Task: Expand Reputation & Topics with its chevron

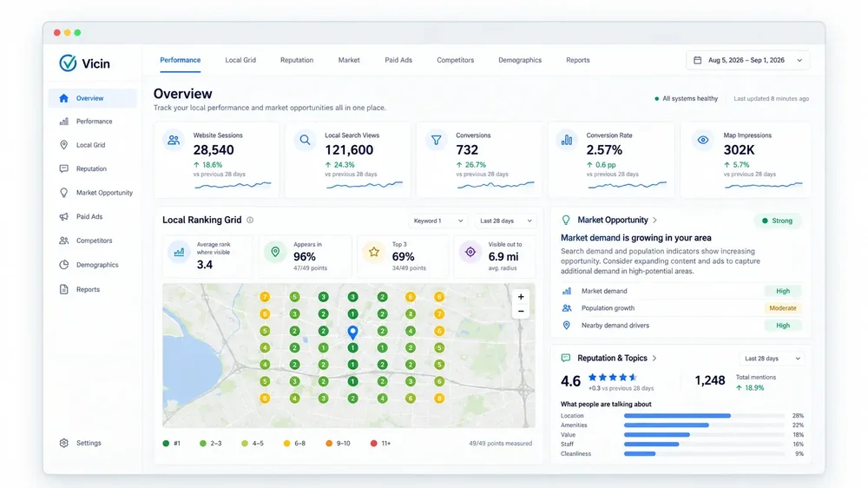Action: tap(654, 359)
